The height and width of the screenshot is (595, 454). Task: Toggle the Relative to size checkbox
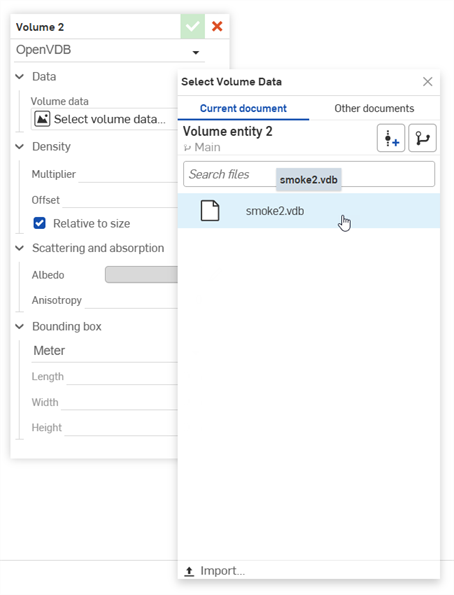(x=39, y=223)
